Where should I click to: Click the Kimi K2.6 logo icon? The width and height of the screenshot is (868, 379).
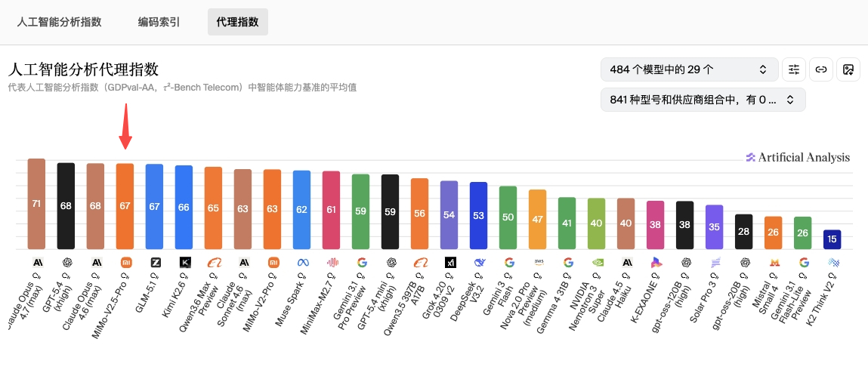tap(184, 262)
